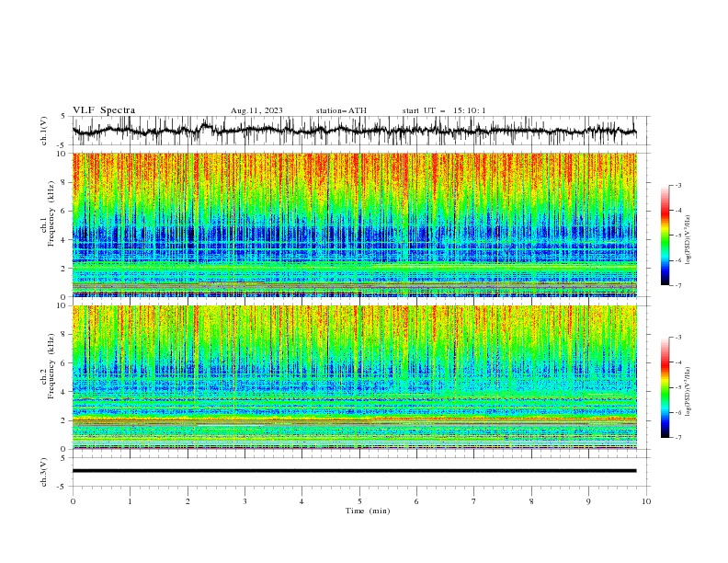
Task: Click the "-7" label on ch.1 color bar
Action: click(677, 285)
